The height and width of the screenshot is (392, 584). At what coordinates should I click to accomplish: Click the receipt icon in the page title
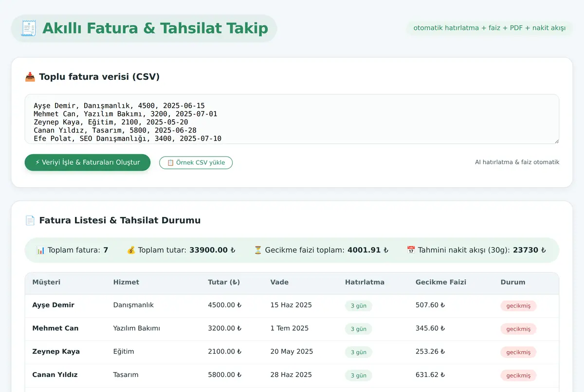[x=29, y=28]
